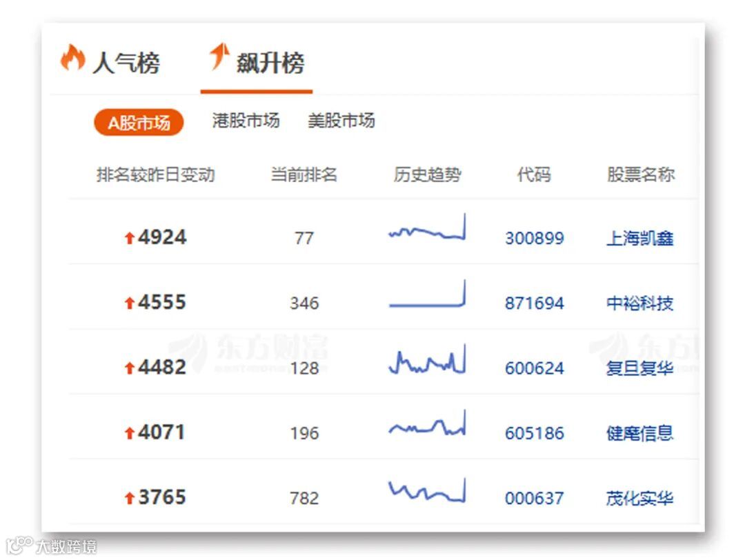Click current rank 196

(x=304, y=433)
